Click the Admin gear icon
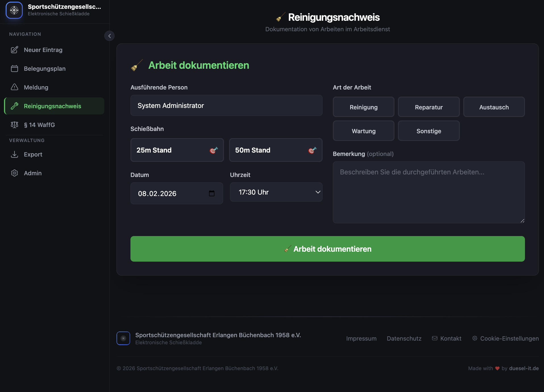544x392 pixels. (14, 173)
